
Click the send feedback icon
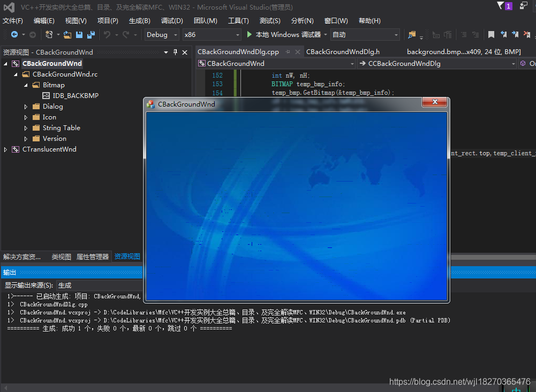tap(523, 5)
